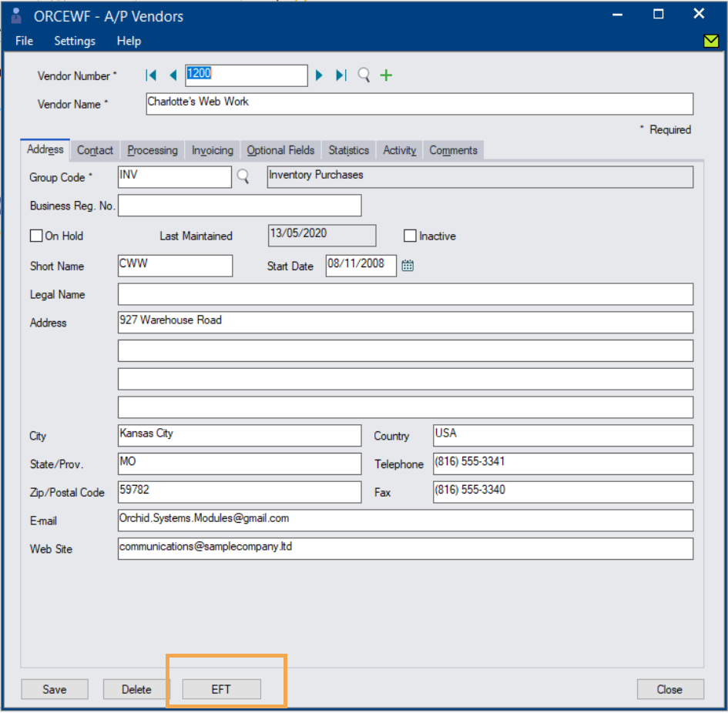The image size is (728, 713).
Task: Open the Vendor Number finder magnifier
Action: pos(364,75)
